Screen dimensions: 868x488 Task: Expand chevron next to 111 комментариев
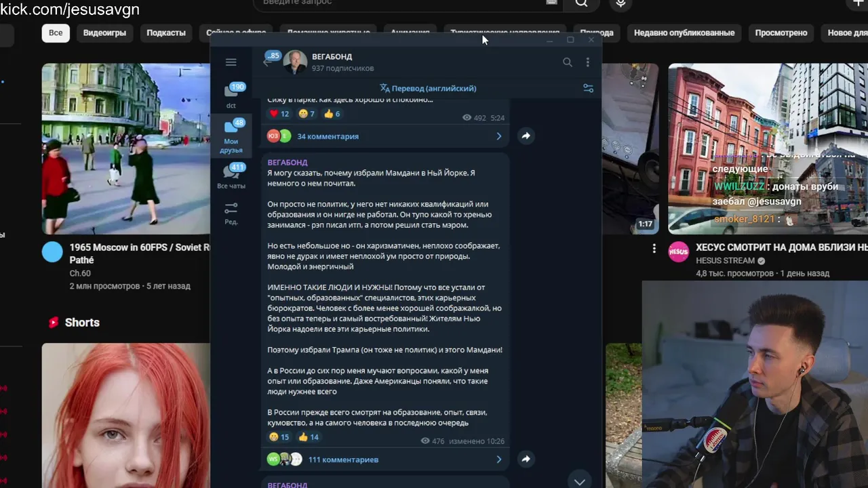pos(499,460)
